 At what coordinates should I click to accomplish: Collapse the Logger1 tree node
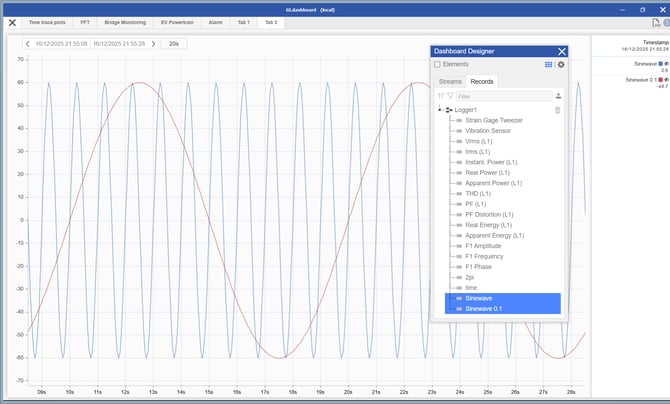pyautogui.click(x=439, y=109)
